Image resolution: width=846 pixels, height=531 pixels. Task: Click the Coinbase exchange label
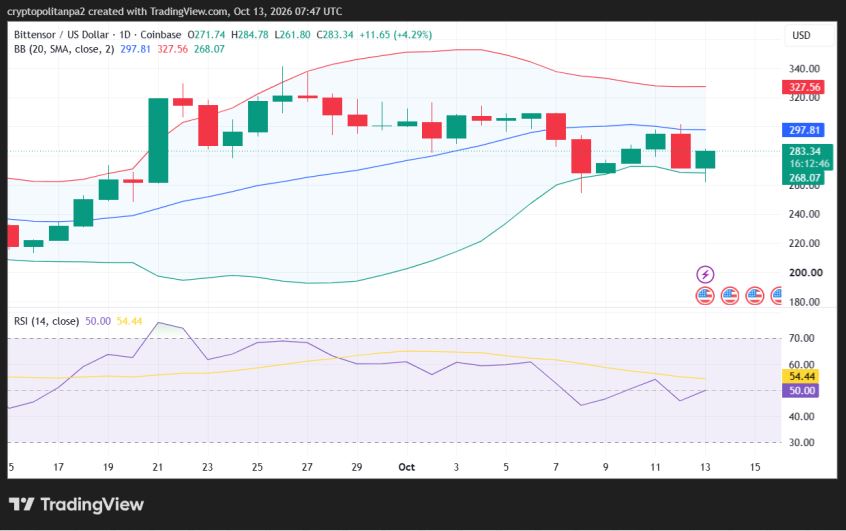161,35
